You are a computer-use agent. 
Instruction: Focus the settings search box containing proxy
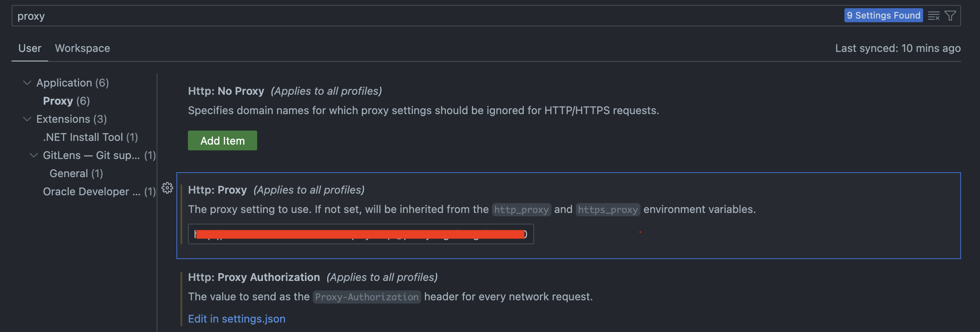pos(412,16)
